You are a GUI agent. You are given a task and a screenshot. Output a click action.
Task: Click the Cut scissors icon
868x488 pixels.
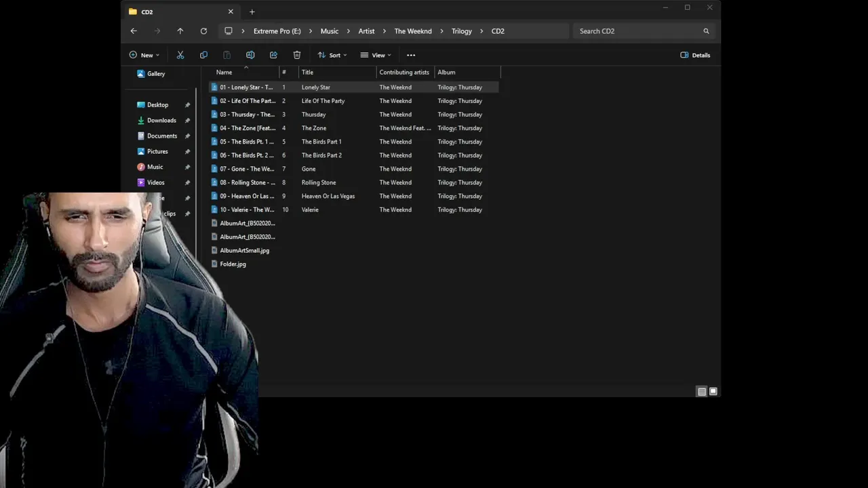point(180,55)
